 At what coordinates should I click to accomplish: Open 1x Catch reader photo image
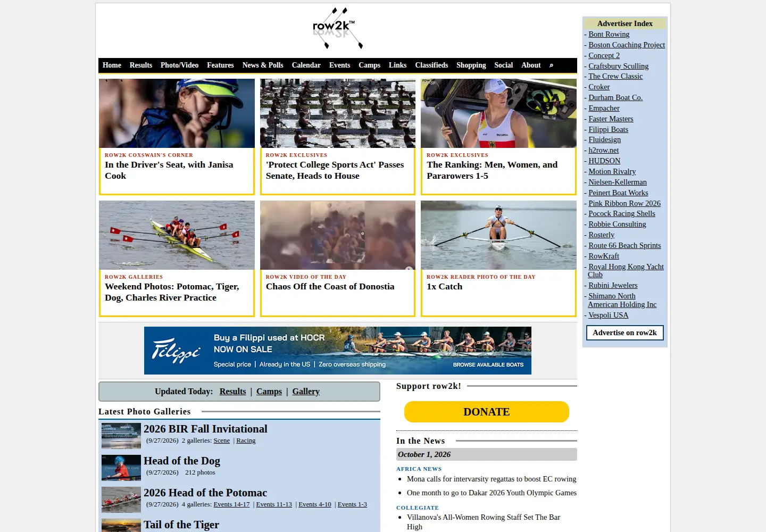pyautogui.click(x=498, y=235)
